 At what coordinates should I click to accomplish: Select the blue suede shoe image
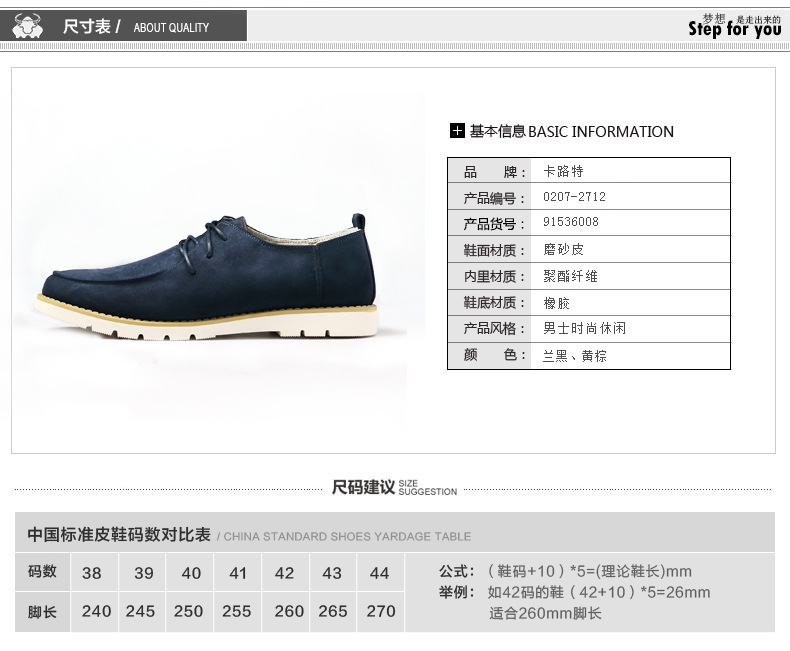[x=209, y=277]
